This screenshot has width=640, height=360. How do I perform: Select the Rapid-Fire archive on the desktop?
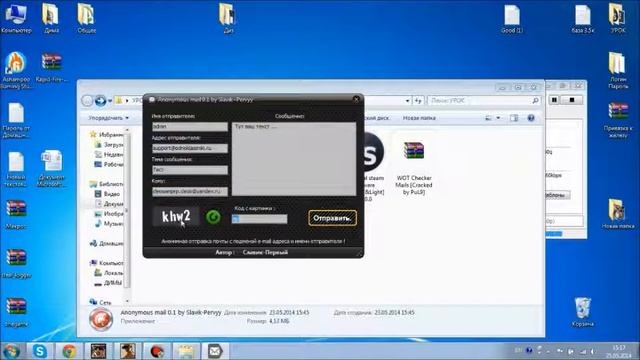[x=51, y=67]
